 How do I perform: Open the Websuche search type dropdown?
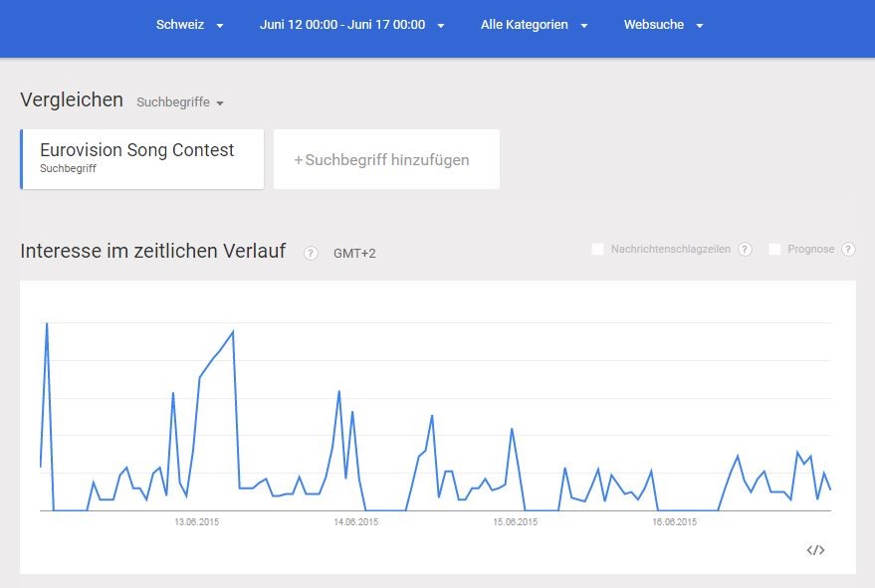pyautogui.click(x=663, y=25)
